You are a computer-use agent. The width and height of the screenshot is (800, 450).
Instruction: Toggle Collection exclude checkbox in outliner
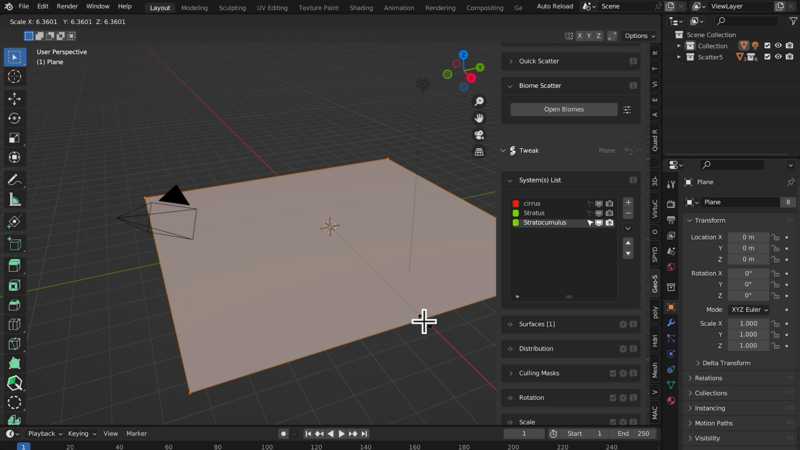click(767, 45)
